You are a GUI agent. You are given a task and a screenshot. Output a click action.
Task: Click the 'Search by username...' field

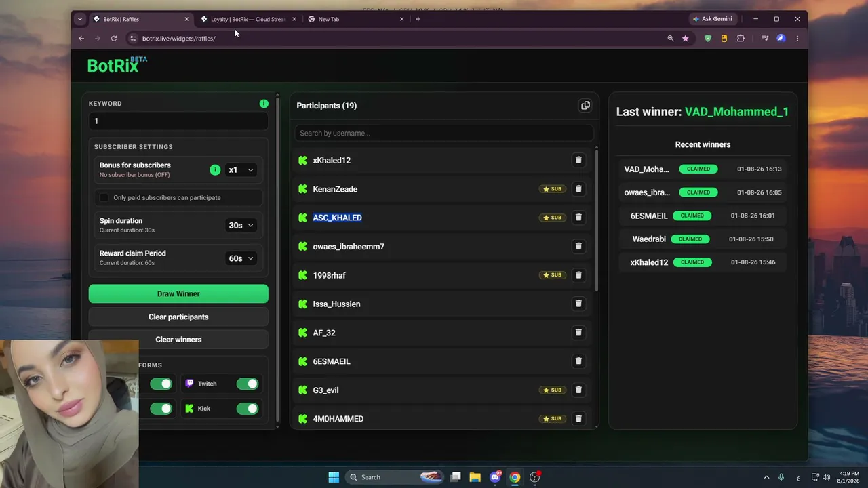[444, 133]
